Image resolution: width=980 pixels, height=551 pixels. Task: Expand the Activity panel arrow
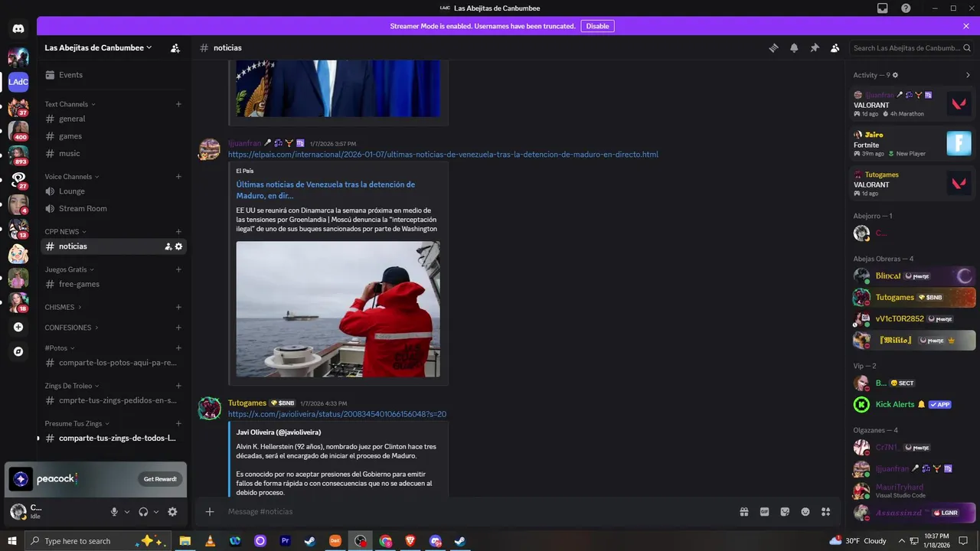[968, 75]
